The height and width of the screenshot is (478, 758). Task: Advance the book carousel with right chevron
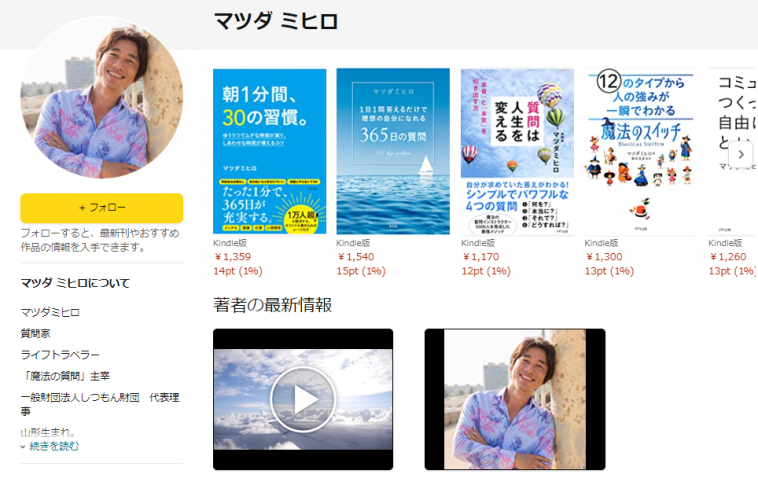(x=741, y=155)
